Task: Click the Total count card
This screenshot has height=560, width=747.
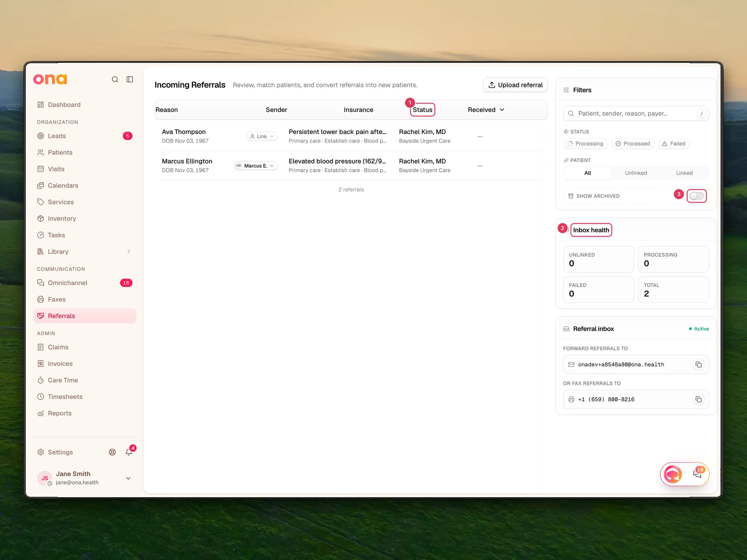Action: [x=673, y=290]
